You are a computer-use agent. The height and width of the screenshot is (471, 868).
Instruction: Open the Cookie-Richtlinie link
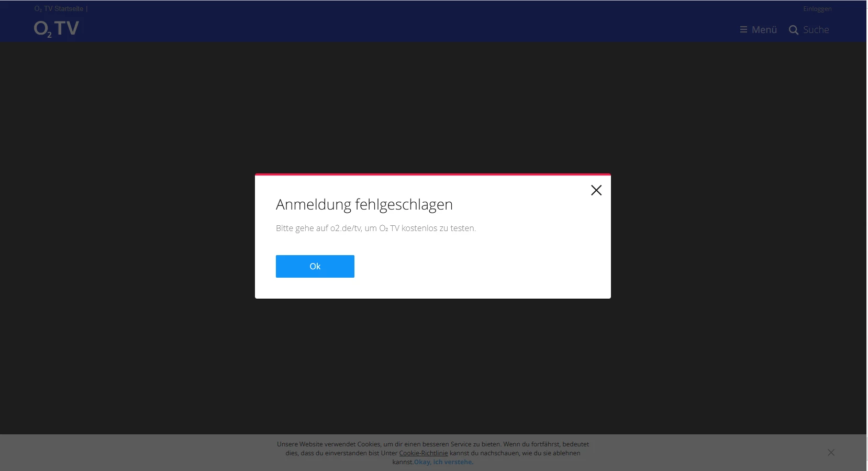[x=424, y=453]
